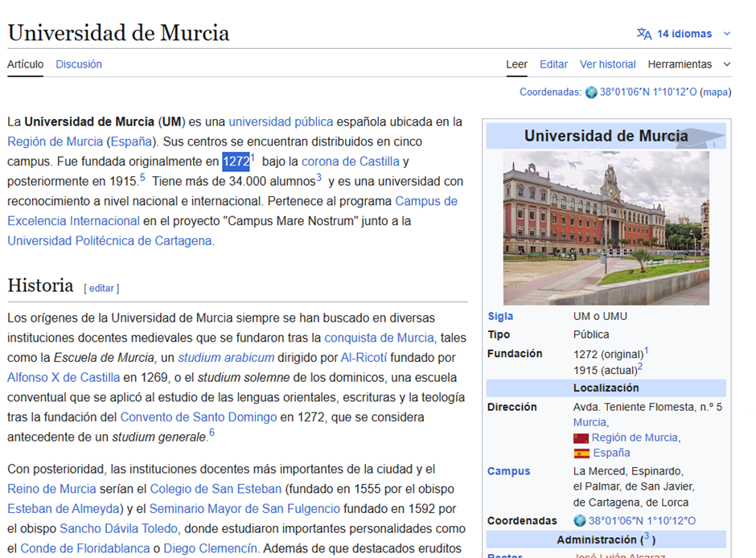Select the Leer tab

point(516,64)
